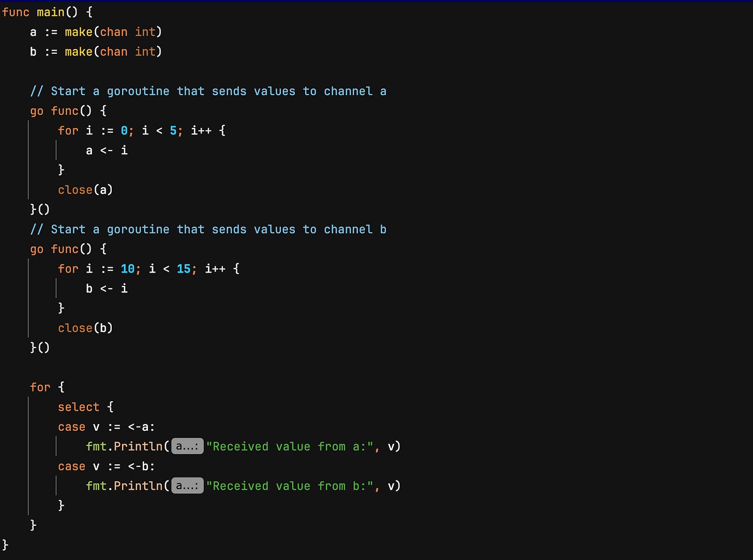
Task: Click the string "Received value from b:"
Action: [290, 486]
